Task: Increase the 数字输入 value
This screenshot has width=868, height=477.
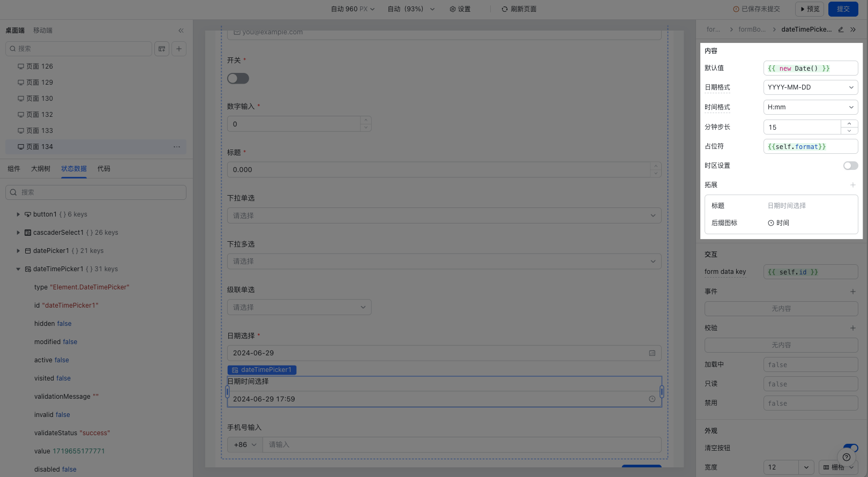Action: pyautogui.click(x=366, y=120)
